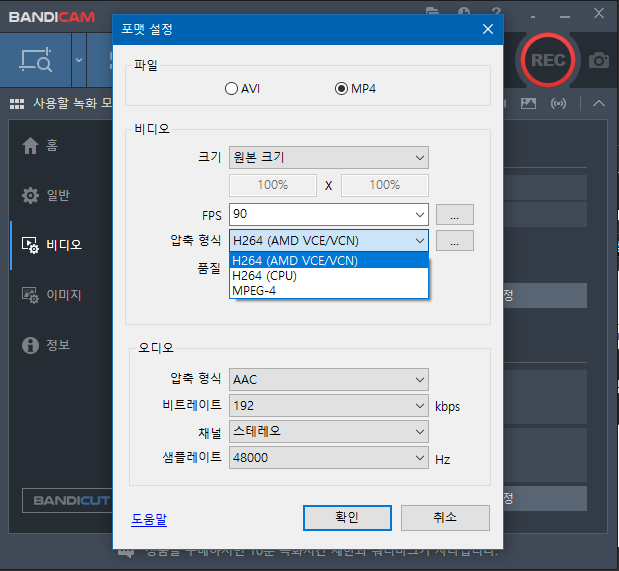The width and height of the screenshot is (619, 571).
Task: Choose MPEG-4 from the codec list
Action: [x=328, y=291]
